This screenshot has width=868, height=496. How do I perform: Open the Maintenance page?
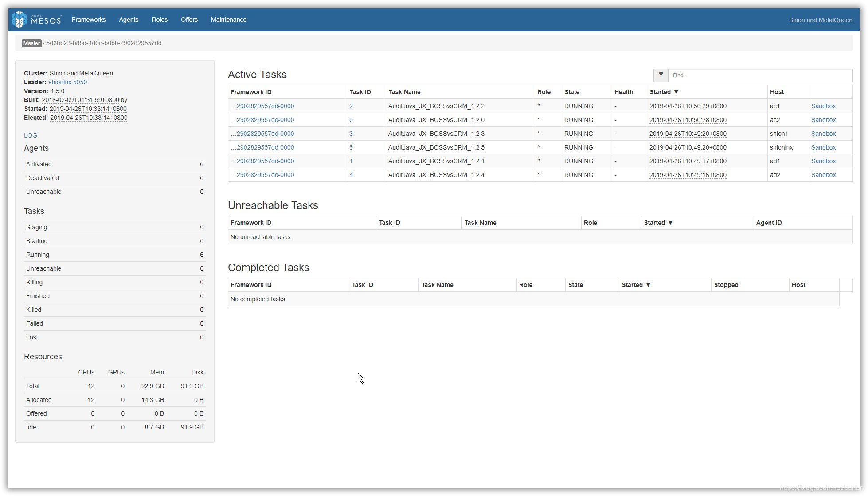point(229,20)
